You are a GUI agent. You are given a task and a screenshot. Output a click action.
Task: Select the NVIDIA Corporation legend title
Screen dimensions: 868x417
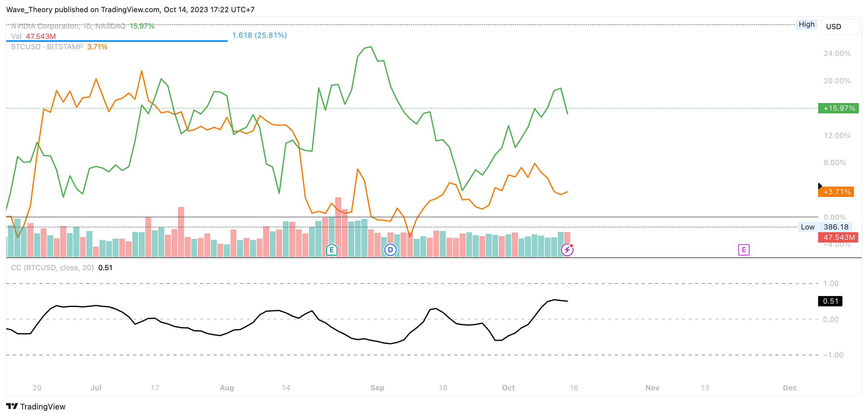coord(68,26)
